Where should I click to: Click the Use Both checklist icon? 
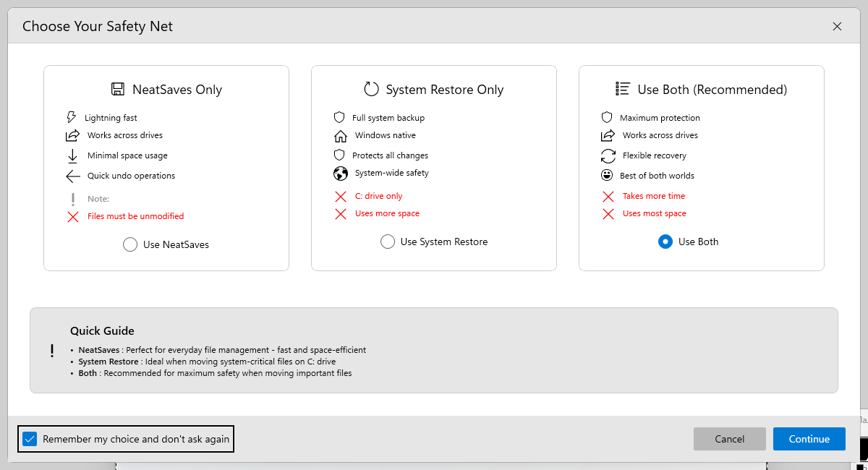pyautogui.click(x=623, y=89)
